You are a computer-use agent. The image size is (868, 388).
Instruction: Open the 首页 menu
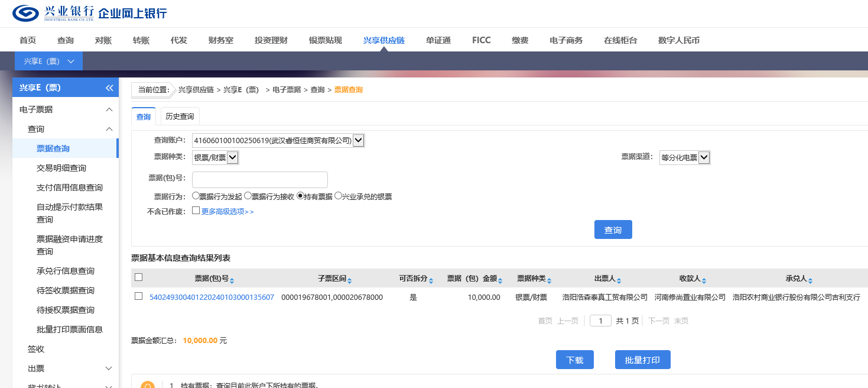pos(28,40)
